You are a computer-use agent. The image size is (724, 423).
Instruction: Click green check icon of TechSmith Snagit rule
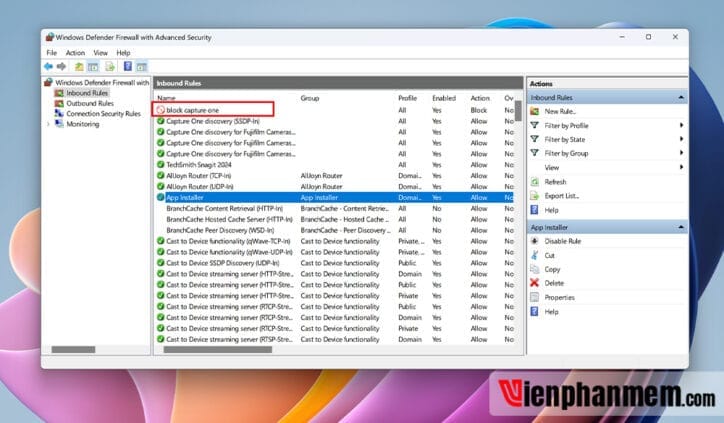[161, 164]
